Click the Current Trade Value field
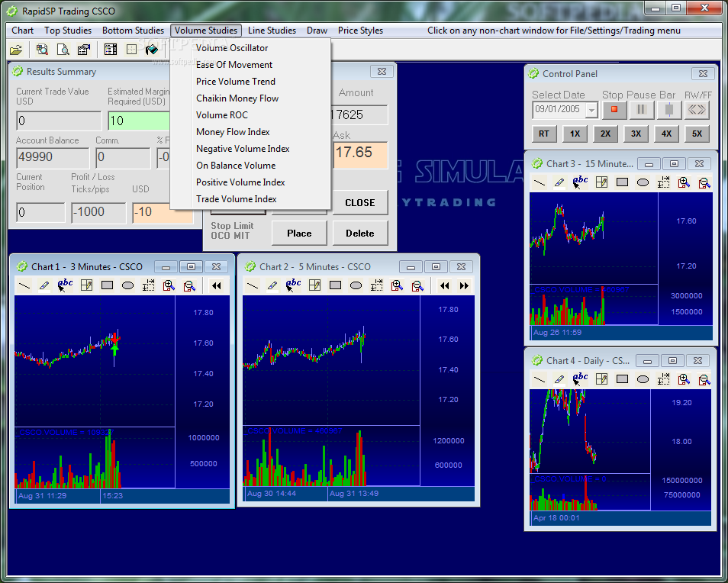The image size is (728, 583). pyautogui.click(x=59, y=121)
